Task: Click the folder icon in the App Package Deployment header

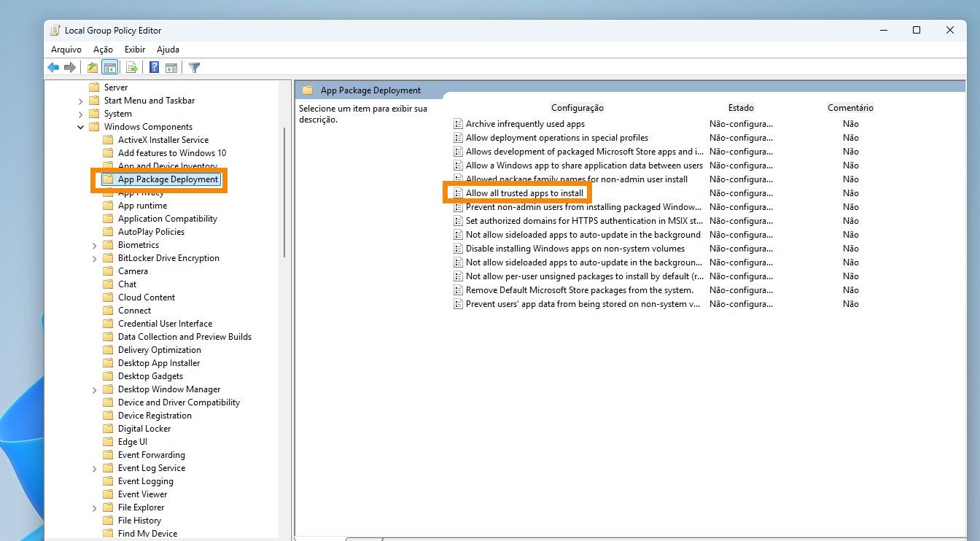Action: coord(308,90)
